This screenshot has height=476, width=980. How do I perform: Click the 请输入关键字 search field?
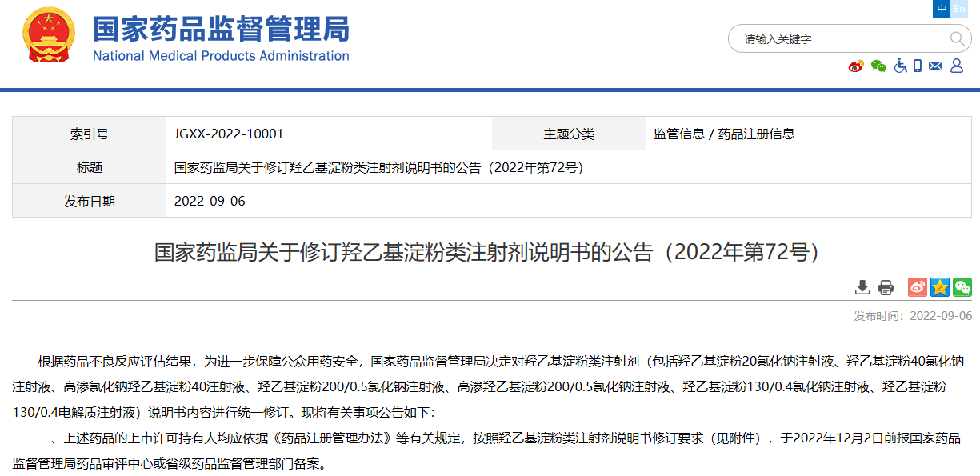(840, 38)
